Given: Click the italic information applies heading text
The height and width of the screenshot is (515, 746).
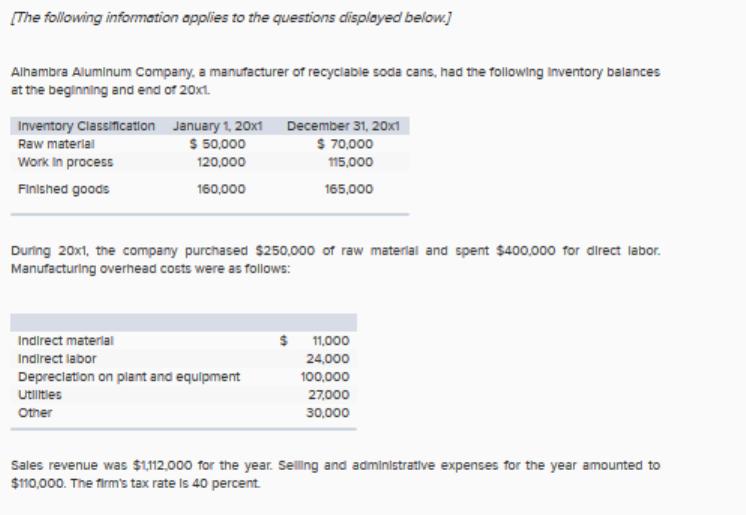Looking at the screenshot, I should click(x=231, y=18).
